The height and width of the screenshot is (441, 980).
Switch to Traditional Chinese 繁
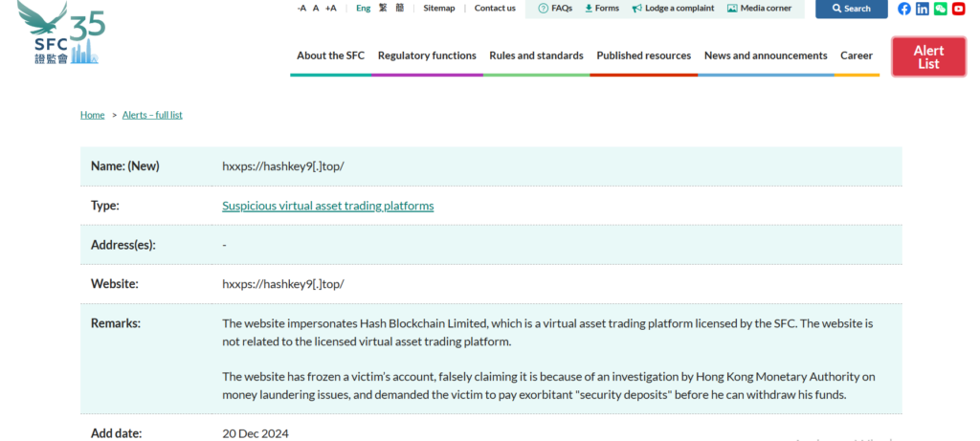[383, 8]
